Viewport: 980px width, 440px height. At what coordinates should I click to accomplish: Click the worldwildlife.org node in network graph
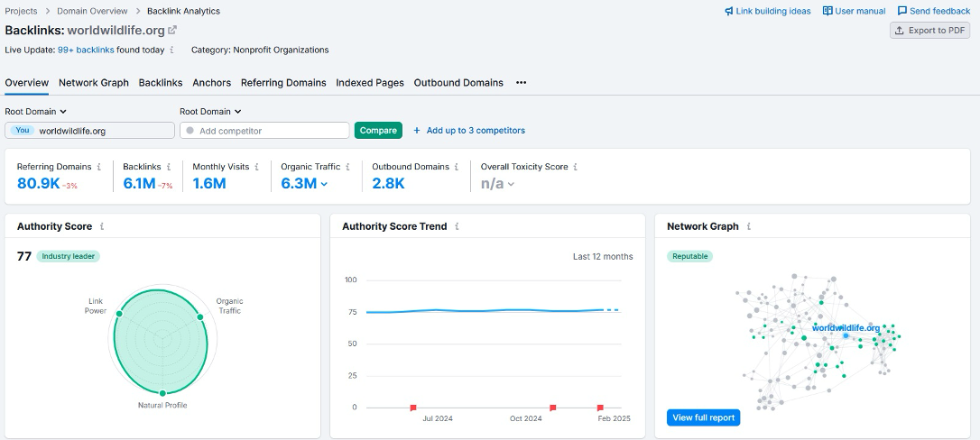click(846, 335)
